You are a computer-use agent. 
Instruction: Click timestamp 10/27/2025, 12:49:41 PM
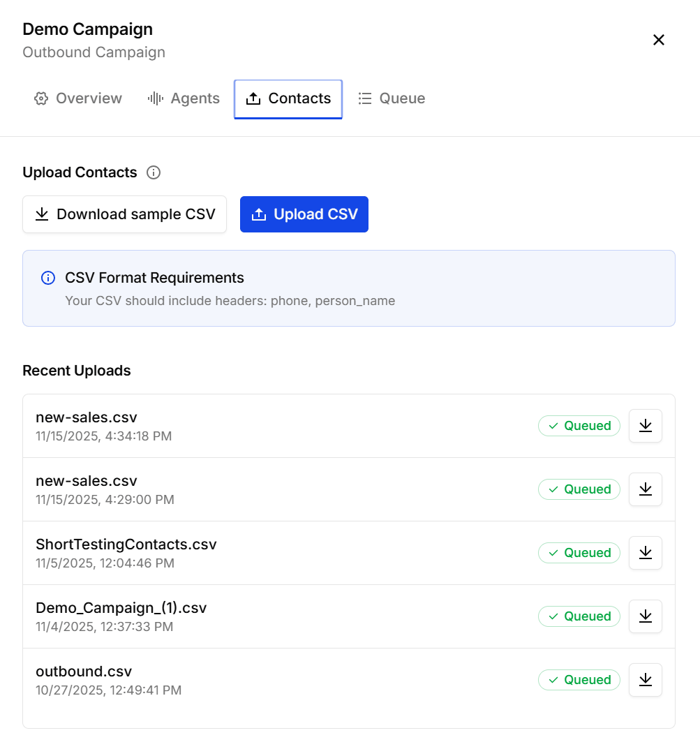click(x=108, y=690)
